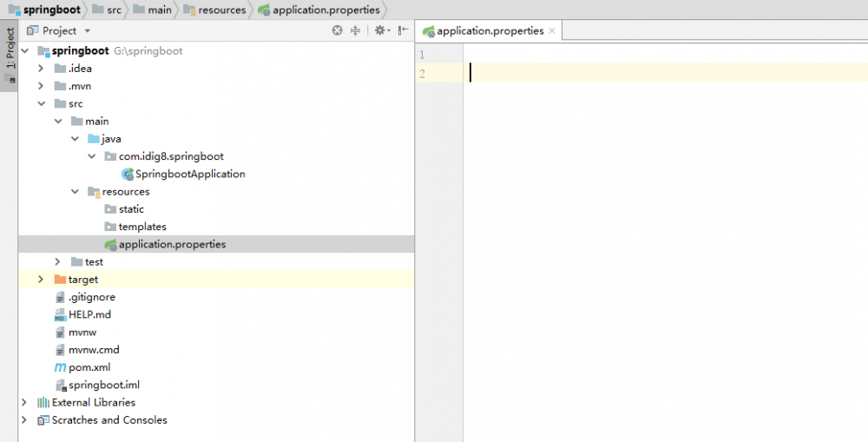Collapse the src folder
The image size is (868, 442).
pyautogui.click(x=41, y=103)
